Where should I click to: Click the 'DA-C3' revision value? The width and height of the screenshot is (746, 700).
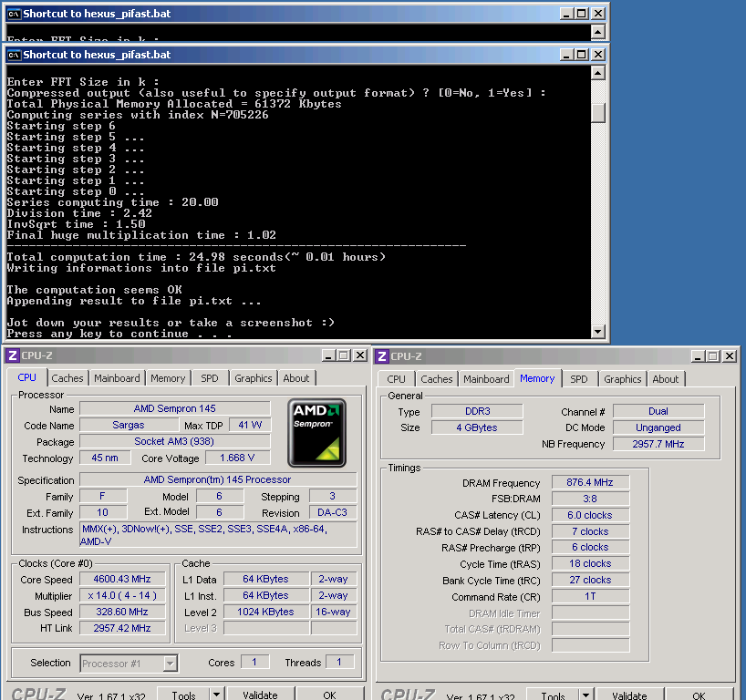333,512
